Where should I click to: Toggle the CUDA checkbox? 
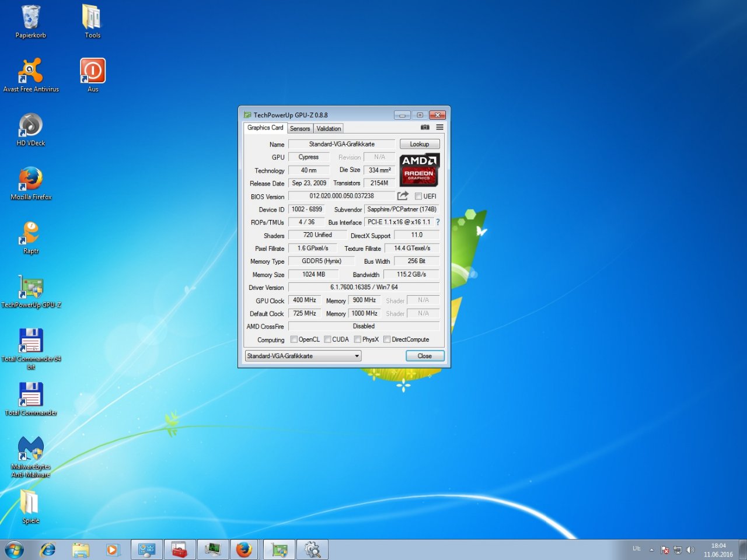[327, 339]
